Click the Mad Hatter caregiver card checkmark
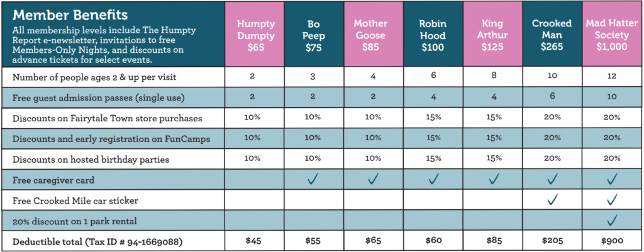 [x=612, y=180]
